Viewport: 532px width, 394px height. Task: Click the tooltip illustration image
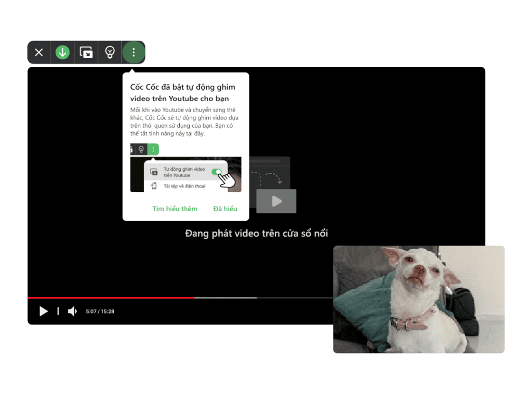pos(185,168)
